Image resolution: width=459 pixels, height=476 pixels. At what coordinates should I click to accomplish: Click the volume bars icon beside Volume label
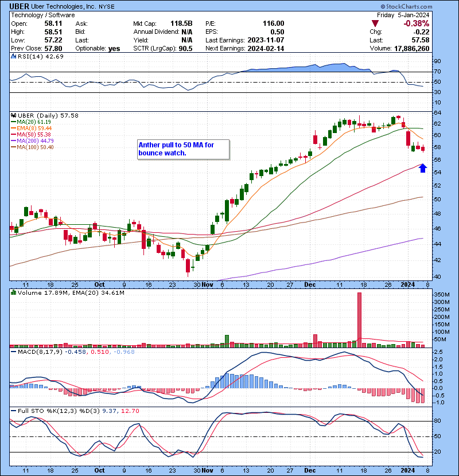click(x=14, y=292)
